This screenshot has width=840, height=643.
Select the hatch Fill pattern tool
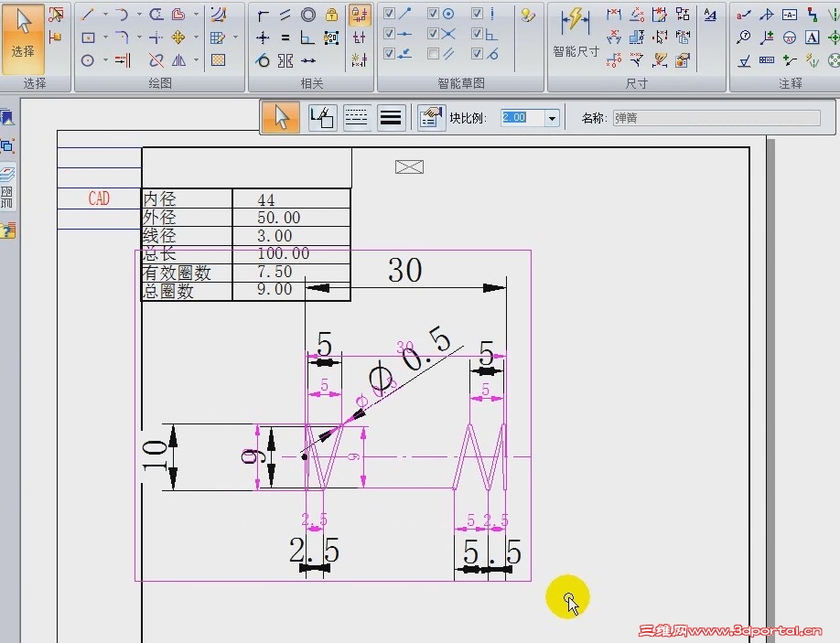click(218, 60)
